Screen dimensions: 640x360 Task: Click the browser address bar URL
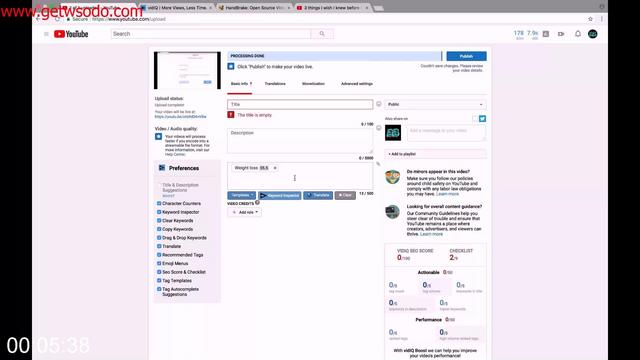click(129, 19)
